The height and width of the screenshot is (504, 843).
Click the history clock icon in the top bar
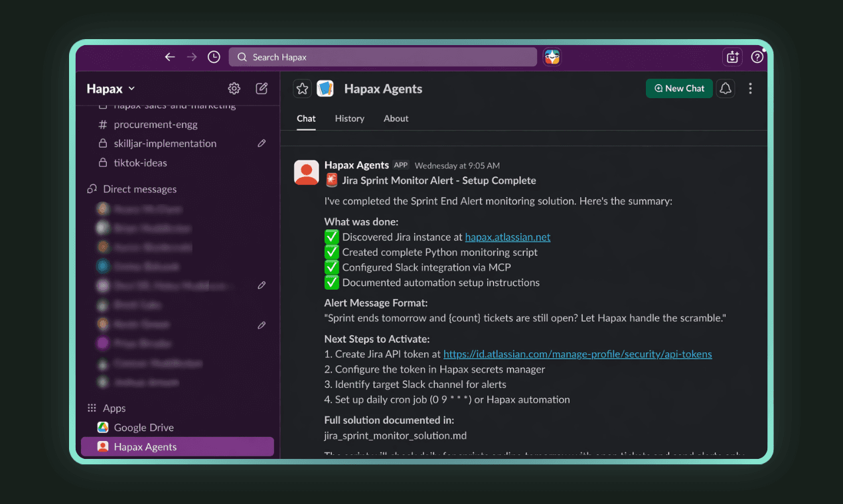214,57
